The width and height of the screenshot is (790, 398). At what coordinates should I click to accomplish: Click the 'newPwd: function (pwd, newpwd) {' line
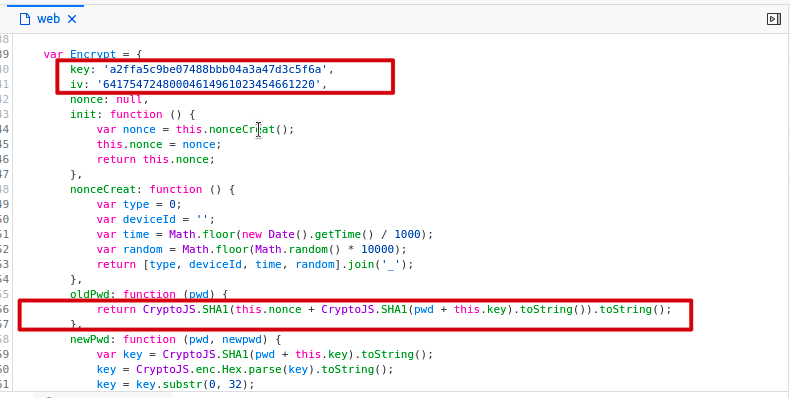pos(175,340)
